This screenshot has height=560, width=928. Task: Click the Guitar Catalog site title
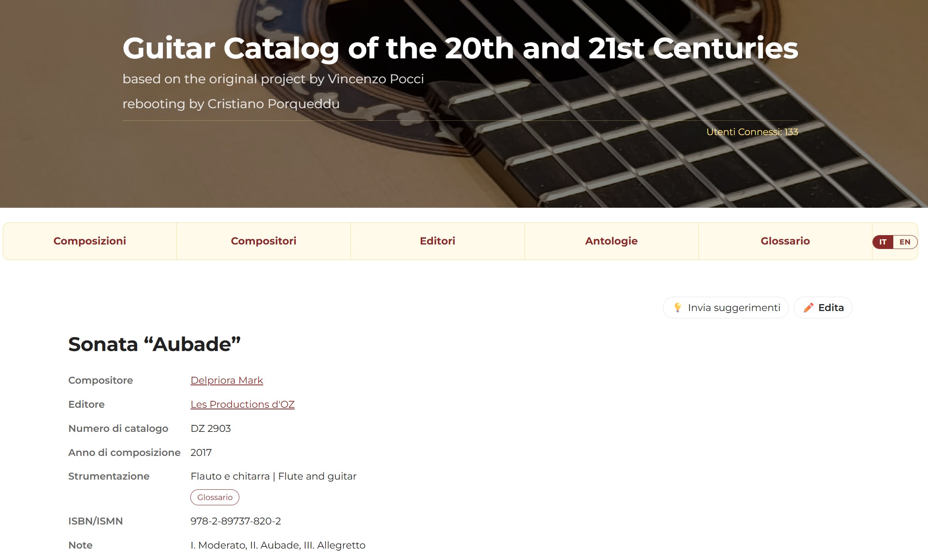(460, 48)
